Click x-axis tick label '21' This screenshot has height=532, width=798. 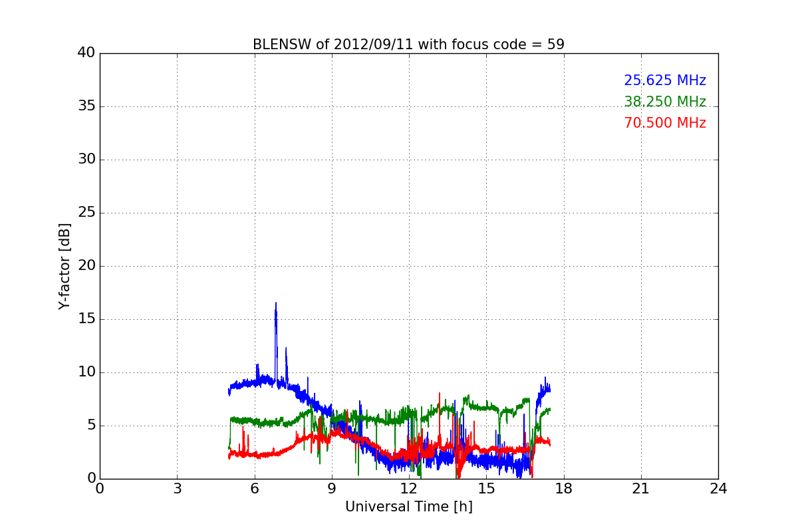[641, 489]
